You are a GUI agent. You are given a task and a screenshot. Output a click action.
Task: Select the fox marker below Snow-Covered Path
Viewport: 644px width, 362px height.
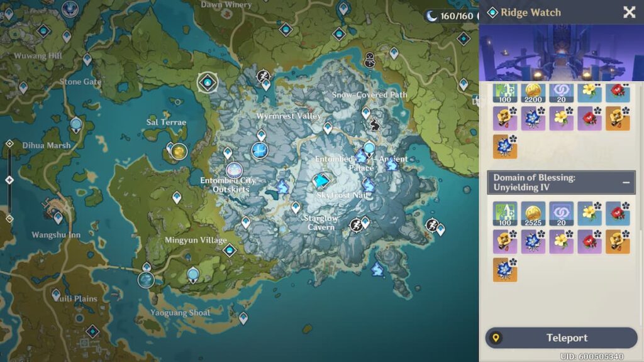click(375, 124)
